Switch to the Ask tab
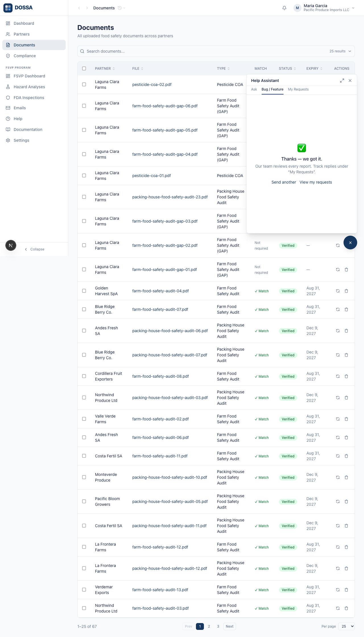 point(254,89)
